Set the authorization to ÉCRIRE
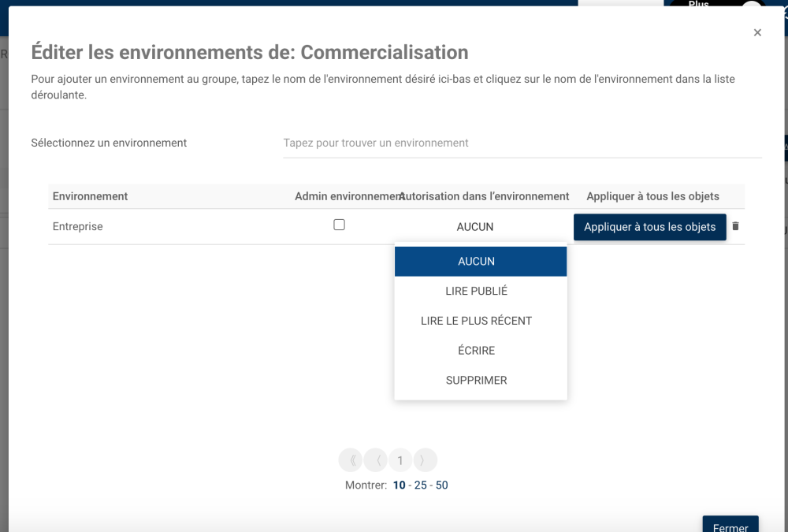This screenshot has height=532, width=788. pos(477,351)
